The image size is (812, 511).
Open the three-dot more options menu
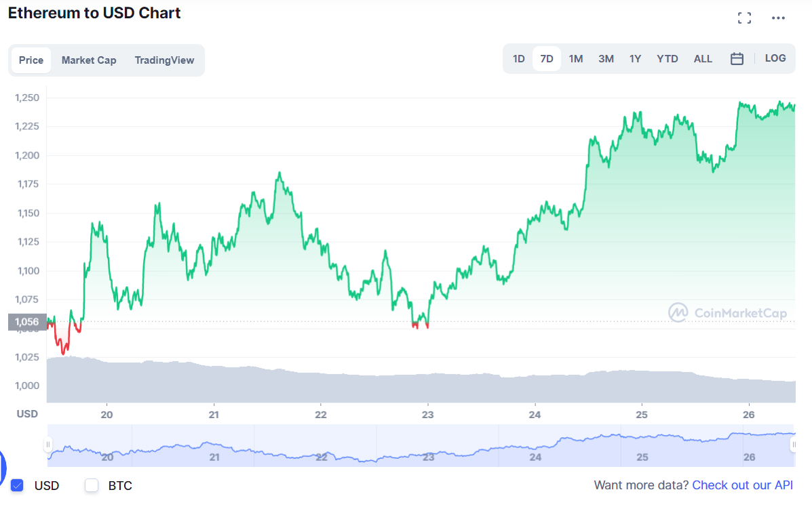point(778,18)
